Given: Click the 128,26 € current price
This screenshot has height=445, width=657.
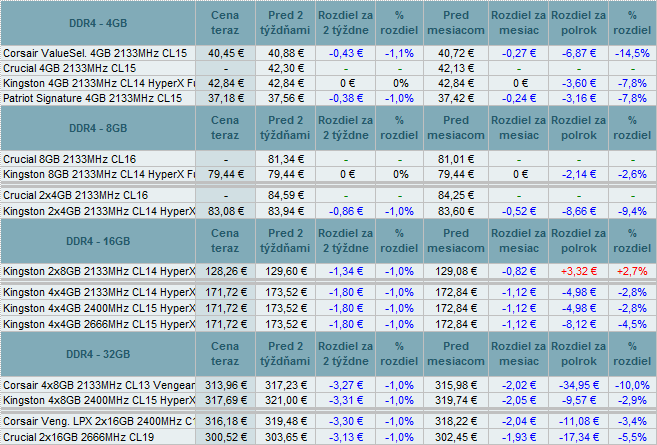Looking at the screenshot, I should [226, 272].
